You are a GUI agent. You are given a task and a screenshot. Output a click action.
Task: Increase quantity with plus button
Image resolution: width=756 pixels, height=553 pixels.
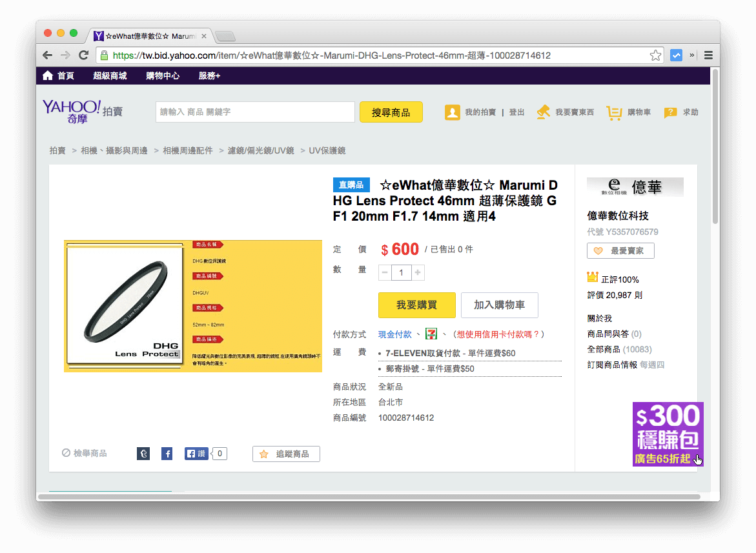418,273
